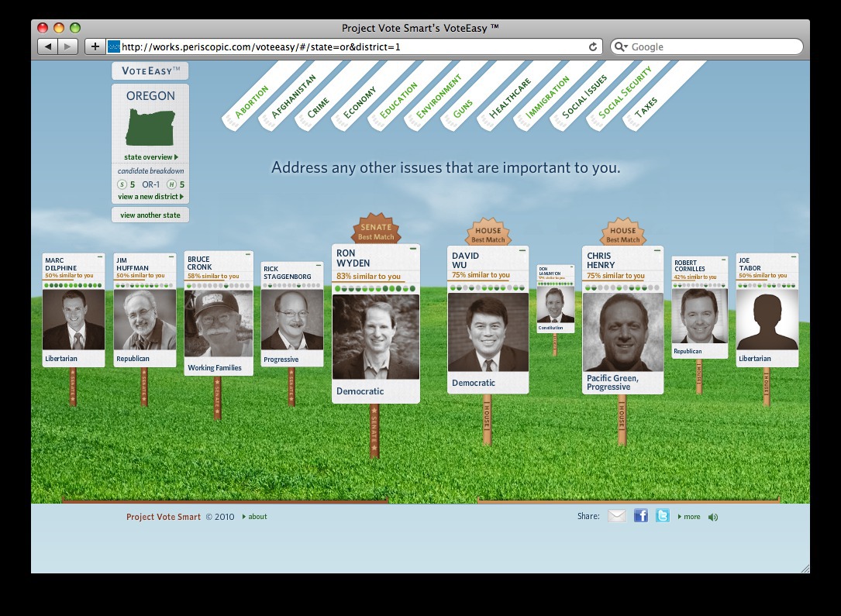Click House Best Match badge above David Wu
The width and height of the screenshot is (841, 616).
(488, 232)
